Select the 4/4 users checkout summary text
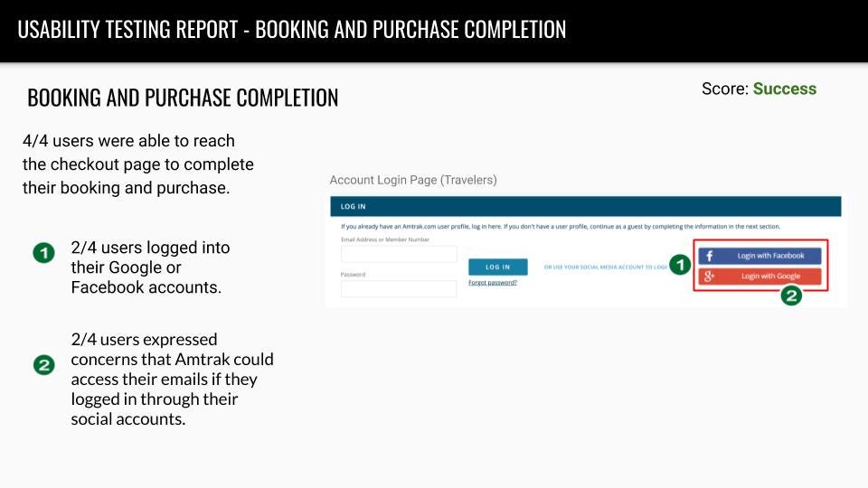This screenshot has width=868, height=488. [137, 164]
